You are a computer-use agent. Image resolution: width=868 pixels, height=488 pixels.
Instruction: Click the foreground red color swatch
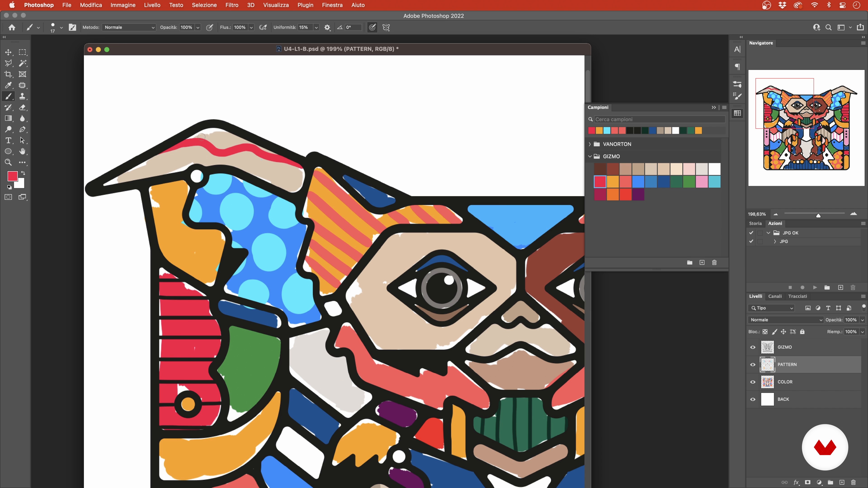(12, 176)
